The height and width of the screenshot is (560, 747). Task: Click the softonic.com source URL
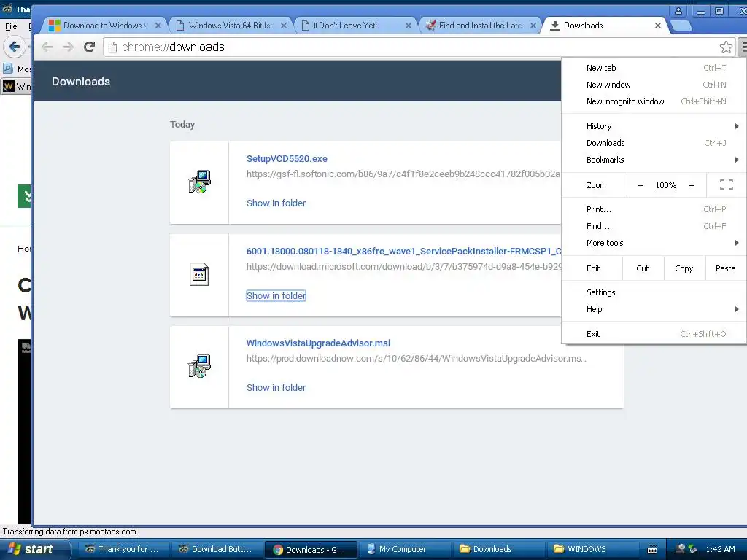click(x=403, y=174)
